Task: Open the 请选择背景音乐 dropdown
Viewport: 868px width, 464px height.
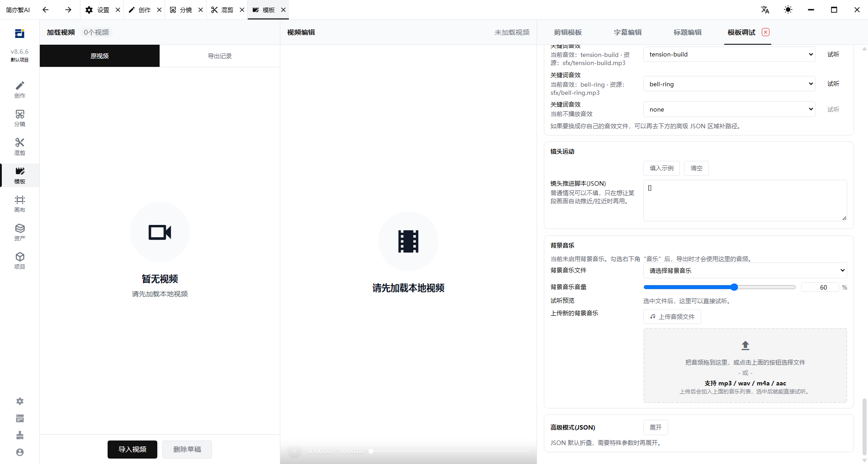Action: point(745,271)
